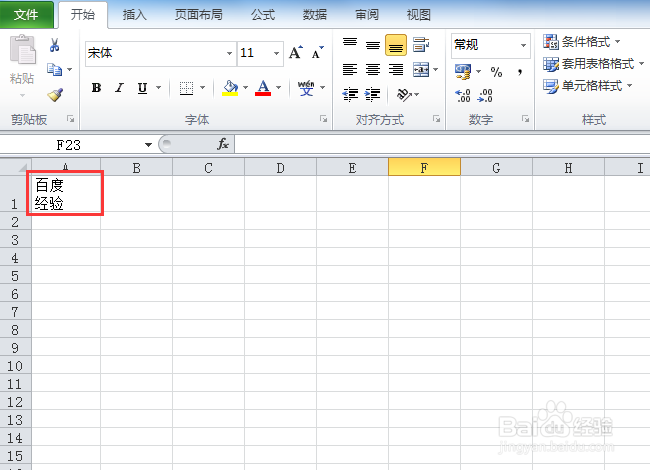
Task: Align cell text right
Action: coord(396,69)
